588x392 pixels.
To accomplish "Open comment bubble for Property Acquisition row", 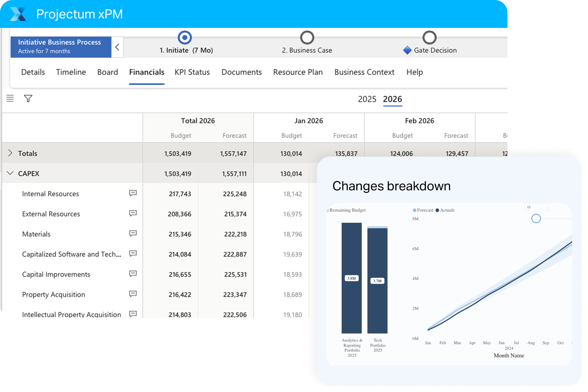I will [133, 294].
